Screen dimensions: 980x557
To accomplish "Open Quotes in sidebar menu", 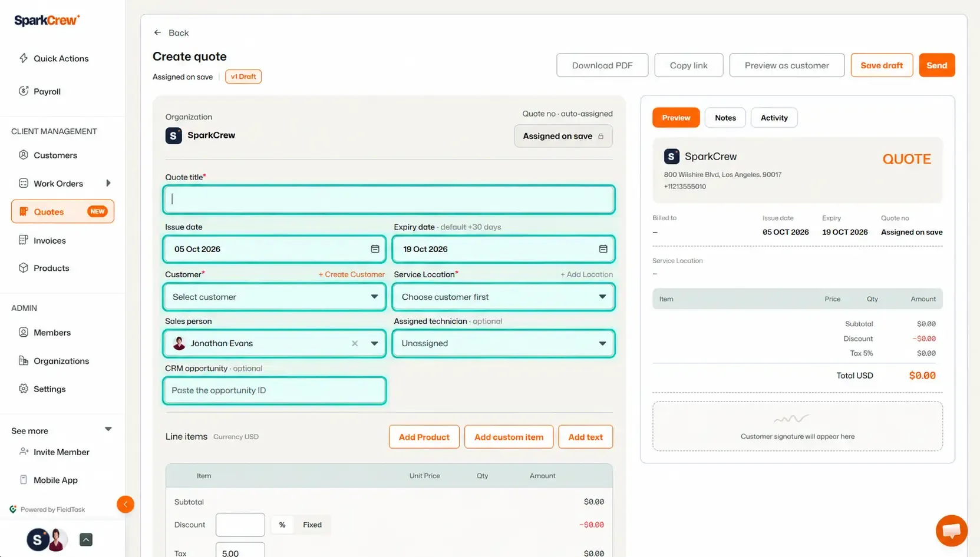I will click(x=62, y=211).
